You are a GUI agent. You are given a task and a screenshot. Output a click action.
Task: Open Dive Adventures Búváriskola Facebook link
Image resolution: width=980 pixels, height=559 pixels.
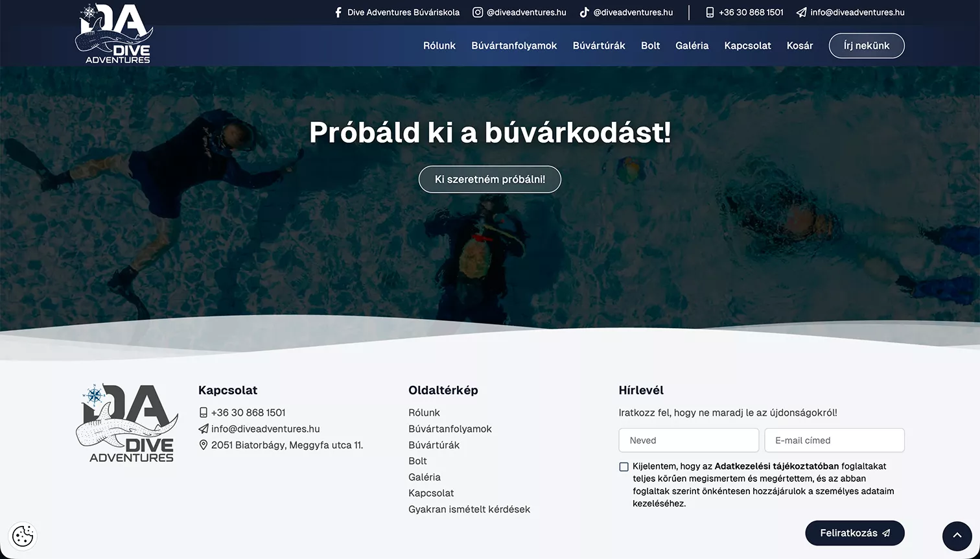pyautogui.click(x=403, y=12)
